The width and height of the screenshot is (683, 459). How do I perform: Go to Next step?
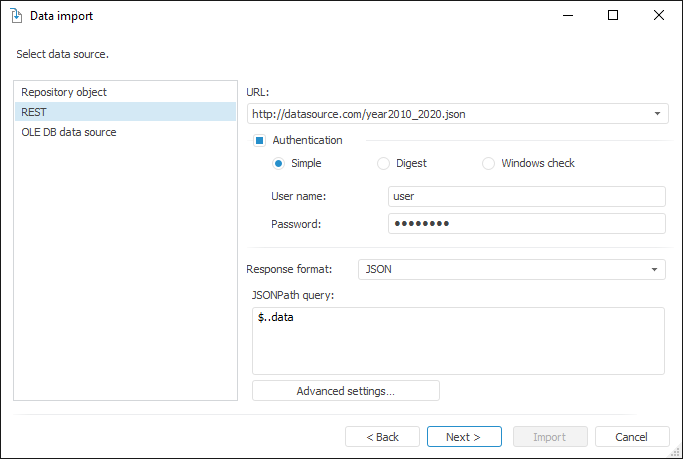(x=464, y=437)
